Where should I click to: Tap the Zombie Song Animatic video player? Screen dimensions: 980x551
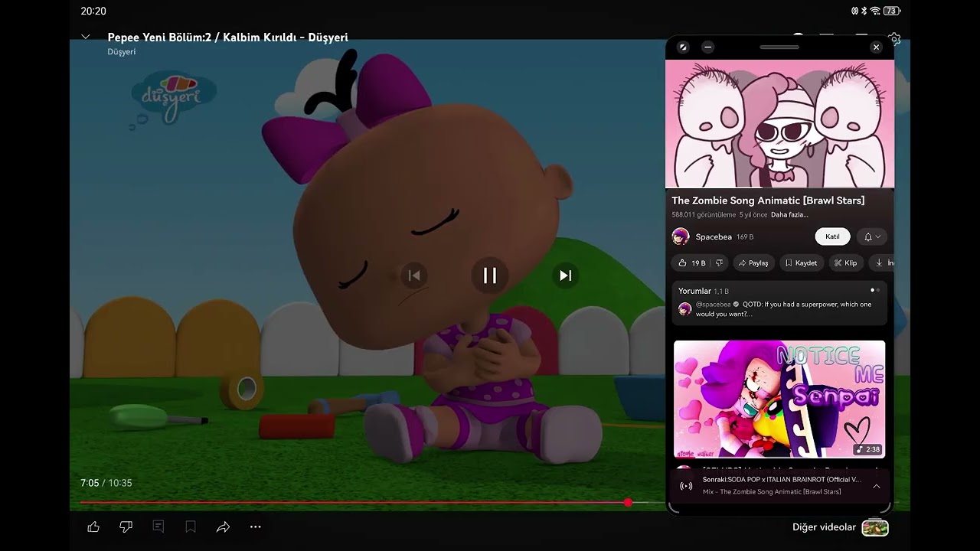(x=779, y=124)
